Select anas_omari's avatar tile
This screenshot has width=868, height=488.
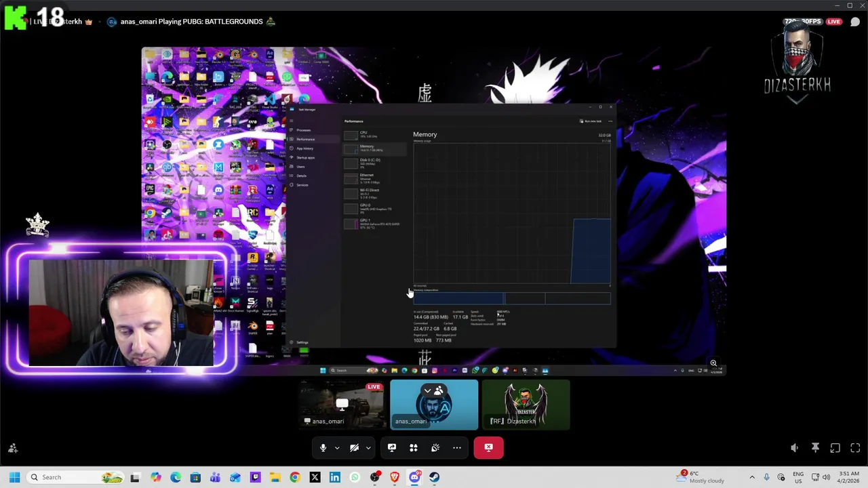point(434,405)
